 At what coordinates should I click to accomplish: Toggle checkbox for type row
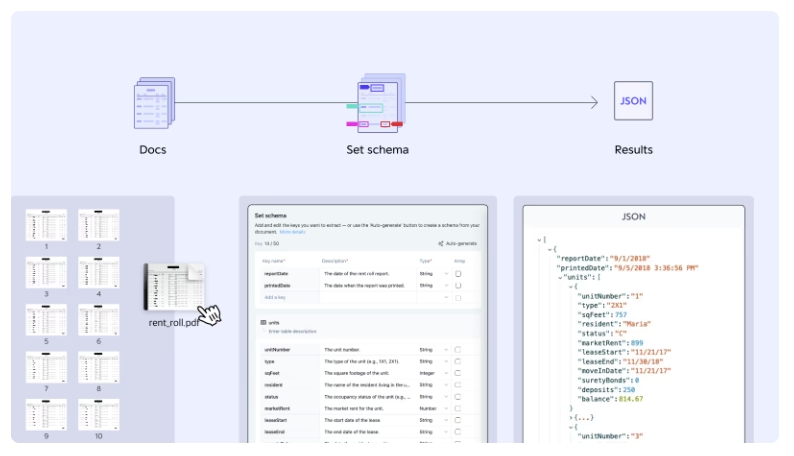(458, 361)
